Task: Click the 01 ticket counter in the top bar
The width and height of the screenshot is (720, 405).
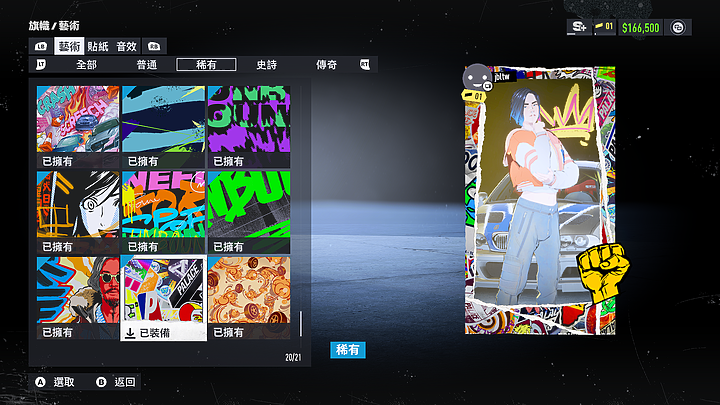Action: [x=604, y=27]
